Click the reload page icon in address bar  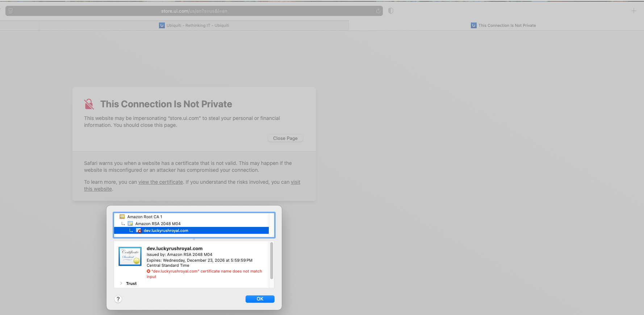pos(378,11)
